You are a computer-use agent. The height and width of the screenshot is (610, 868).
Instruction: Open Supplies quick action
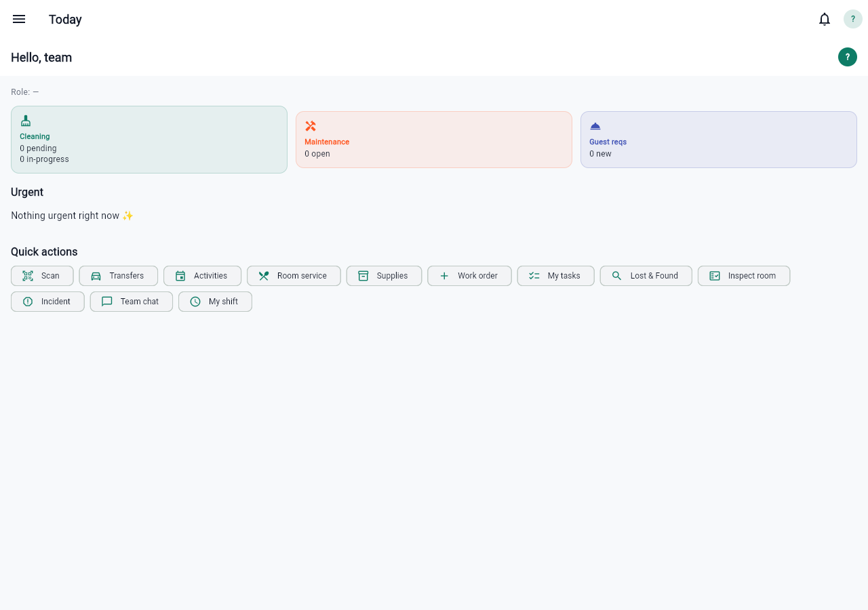click(384, 276)
